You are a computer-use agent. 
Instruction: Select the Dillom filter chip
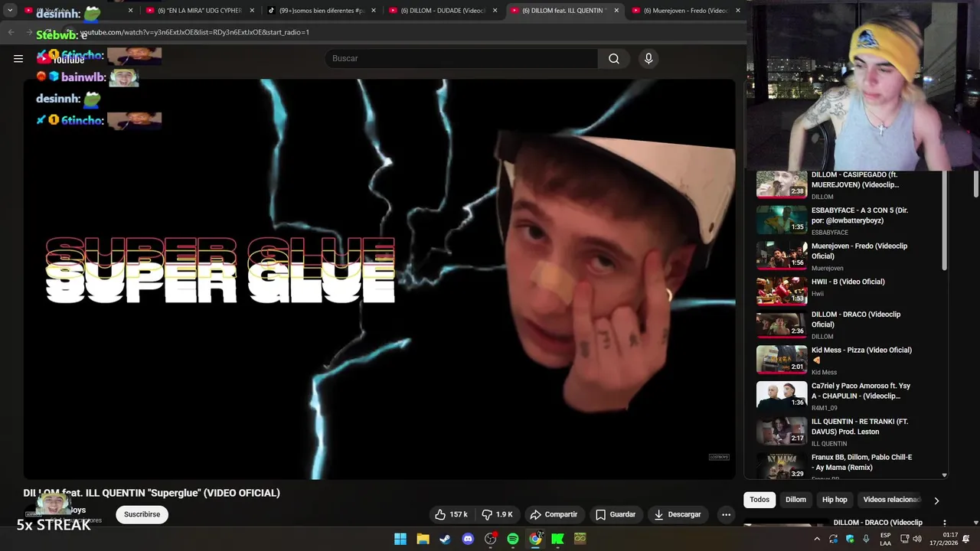coord(795,500)
